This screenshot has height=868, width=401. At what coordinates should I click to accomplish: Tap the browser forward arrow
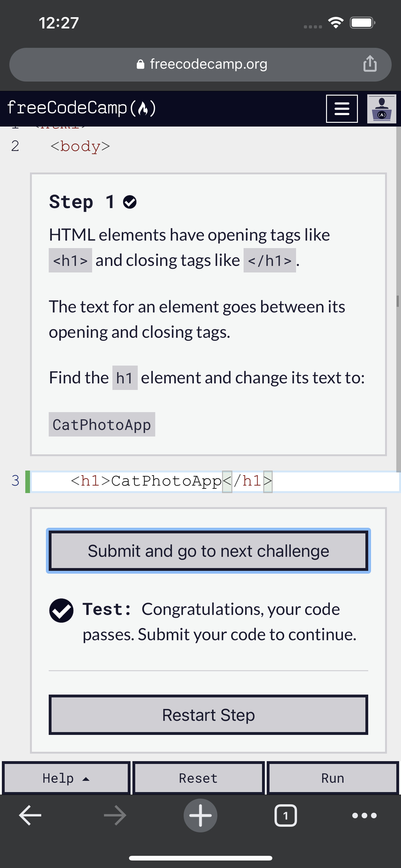coord(115,815)
